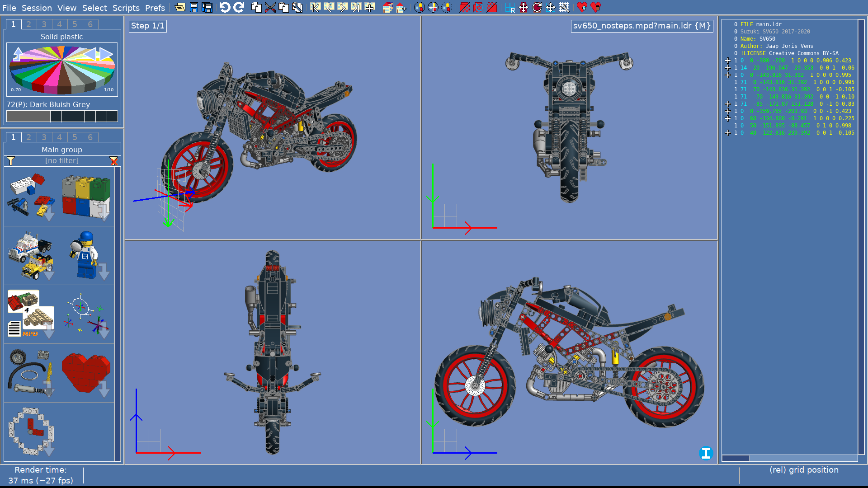Clear the part bin filter X icon
The width and height of the screenshot is (868, 488).
tap(114, 161)
